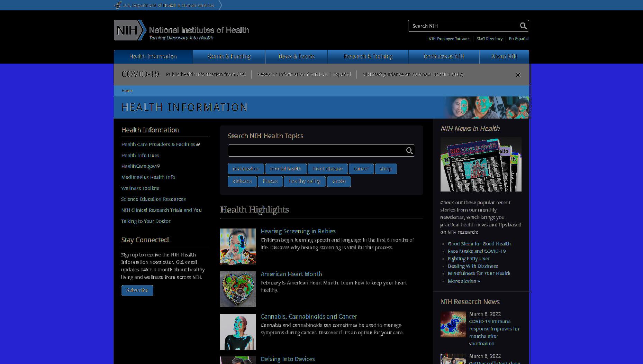This screenshot has width=643, height=364.
Task: Select the stroke topic tag
Action: click(x=339, y=181)
